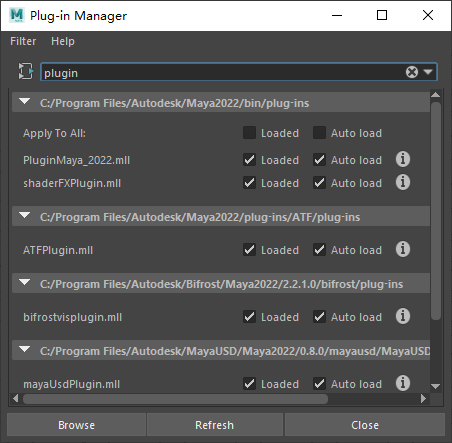The image size is (452, 443).
Task: Open the info icon for mayaUsdPlugin.mll
Action: point(403,383)
